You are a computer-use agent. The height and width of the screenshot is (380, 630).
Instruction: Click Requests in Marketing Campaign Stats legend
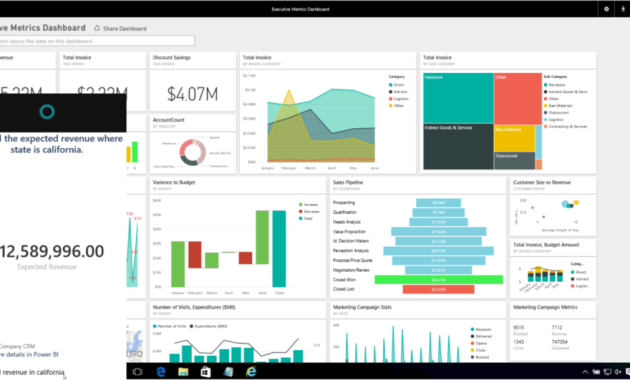[481, 329]
